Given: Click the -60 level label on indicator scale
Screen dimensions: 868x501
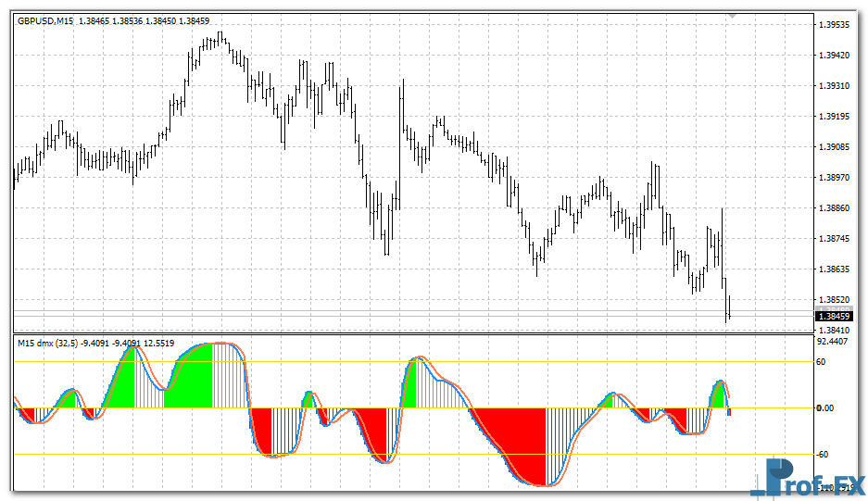Looking at the screenshot, I should [x=824, y=454].
